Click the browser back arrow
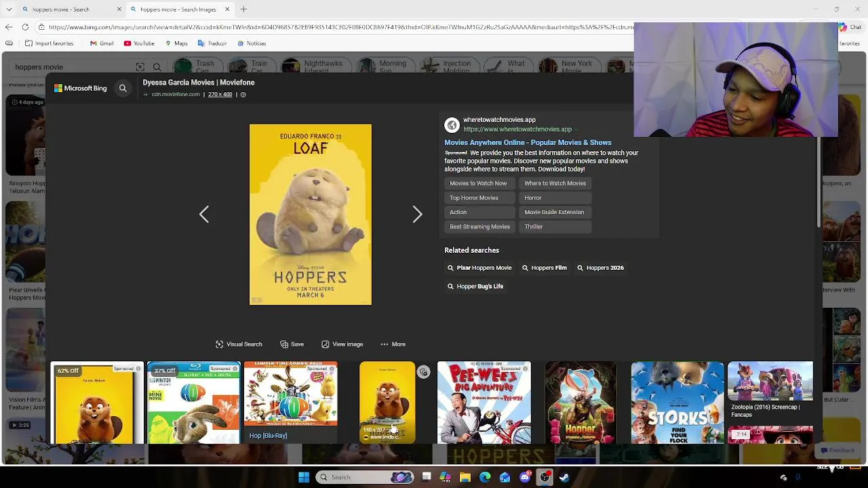This screenshot has width=868, height=488. [x=8, y=27]
